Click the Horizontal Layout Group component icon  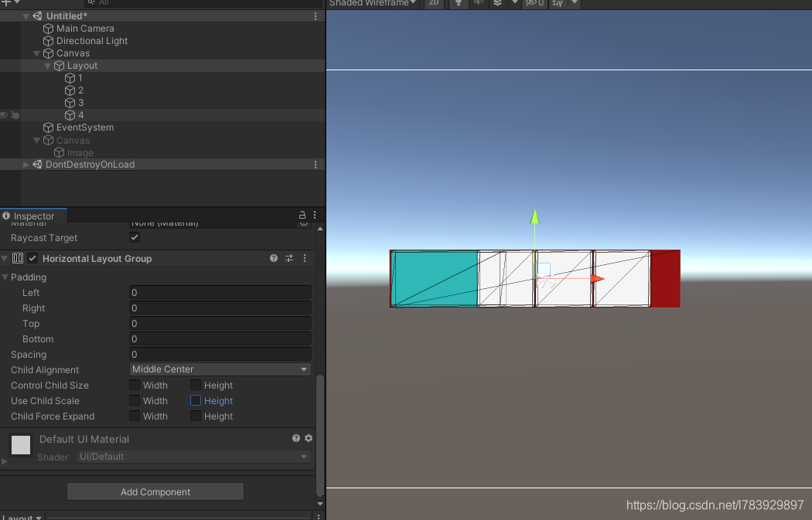point(18,258)
